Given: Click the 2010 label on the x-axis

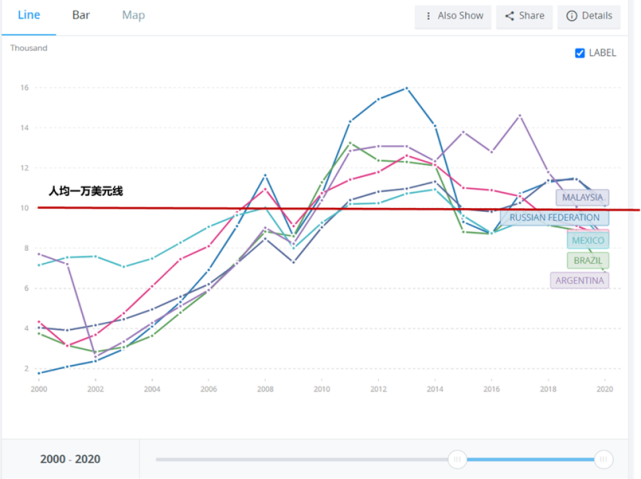Looking at the screenshot, I should pyautogui.click(x=321, y=389).
